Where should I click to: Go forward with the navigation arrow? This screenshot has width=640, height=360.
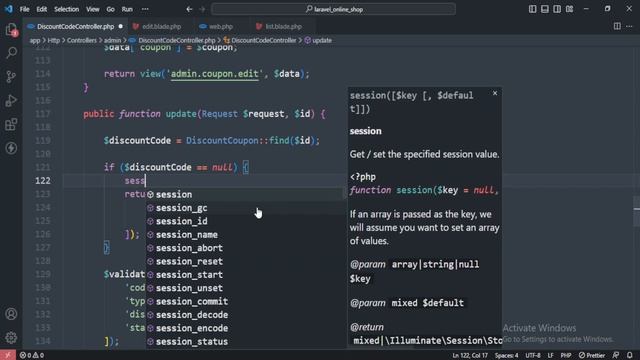[202, 9]
